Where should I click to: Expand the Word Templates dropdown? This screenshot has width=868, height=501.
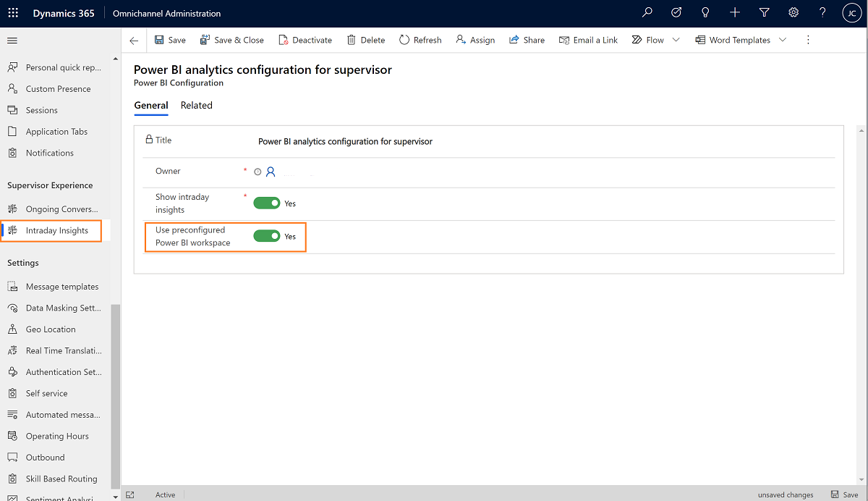(783, 40)
